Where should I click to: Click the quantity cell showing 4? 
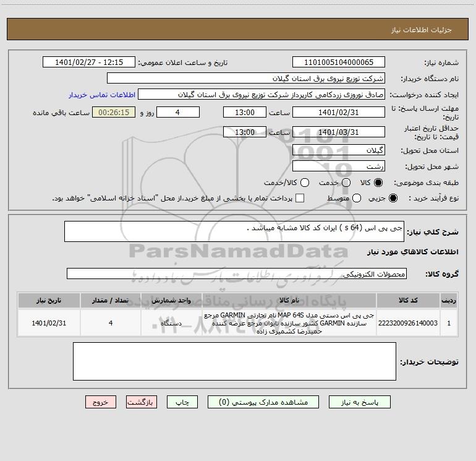pyautogui.click(x=111, y=323)
